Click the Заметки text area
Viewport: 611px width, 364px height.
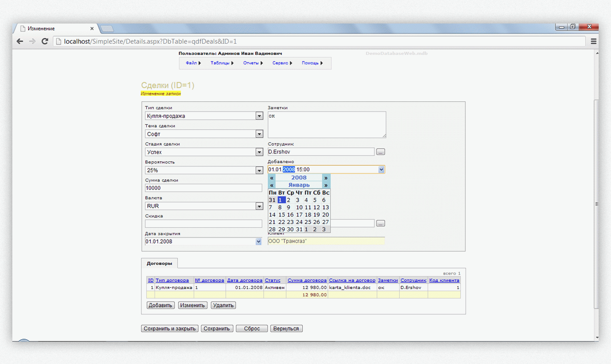click(x=327, y=125)
